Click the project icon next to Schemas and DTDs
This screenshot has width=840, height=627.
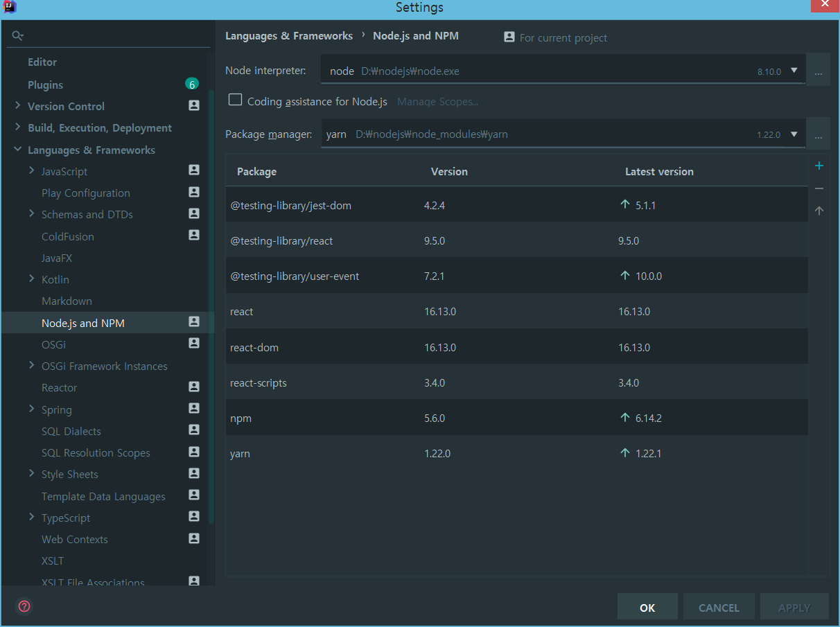[194, 213]
